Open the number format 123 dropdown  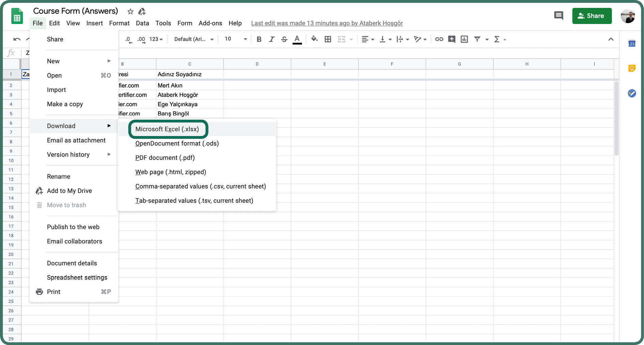(156, 39)
